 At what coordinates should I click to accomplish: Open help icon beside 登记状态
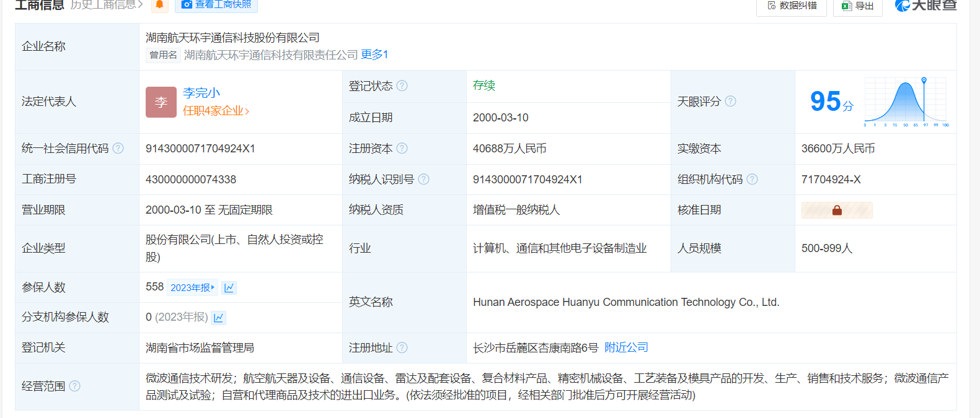pyautogui.click(x=402, y=86)
